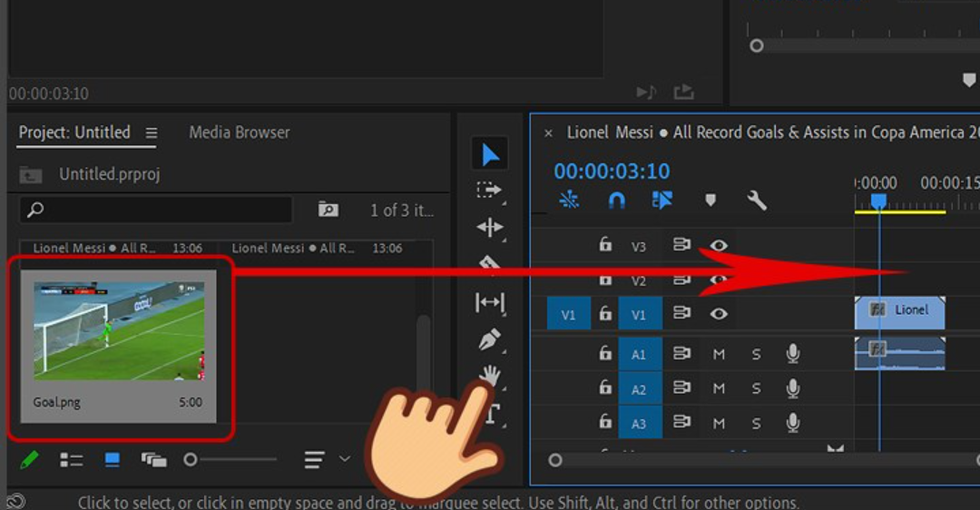
Task: Enable voice-over record on A2
Action: click(793, 388)
